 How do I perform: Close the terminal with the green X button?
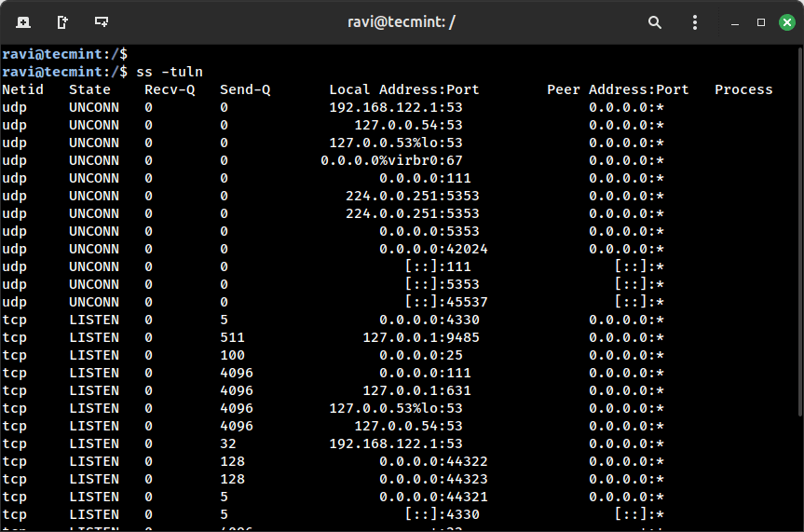[786, 21]
